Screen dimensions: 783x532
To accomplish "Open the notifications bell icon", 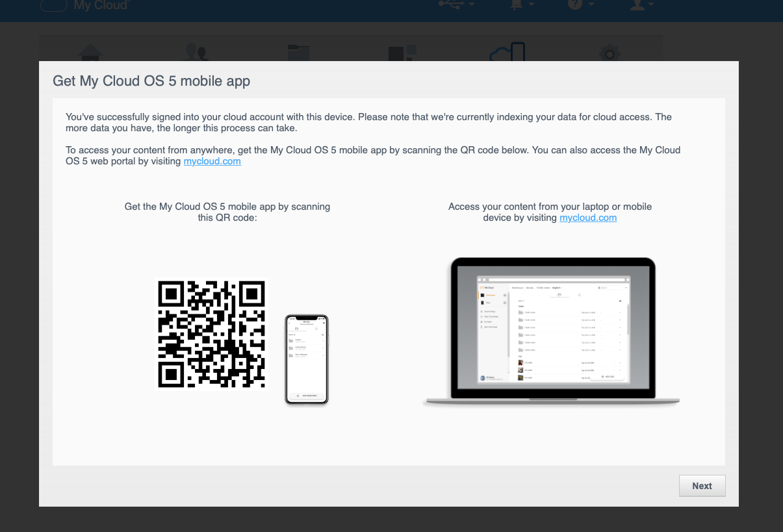I will [517, 4].
